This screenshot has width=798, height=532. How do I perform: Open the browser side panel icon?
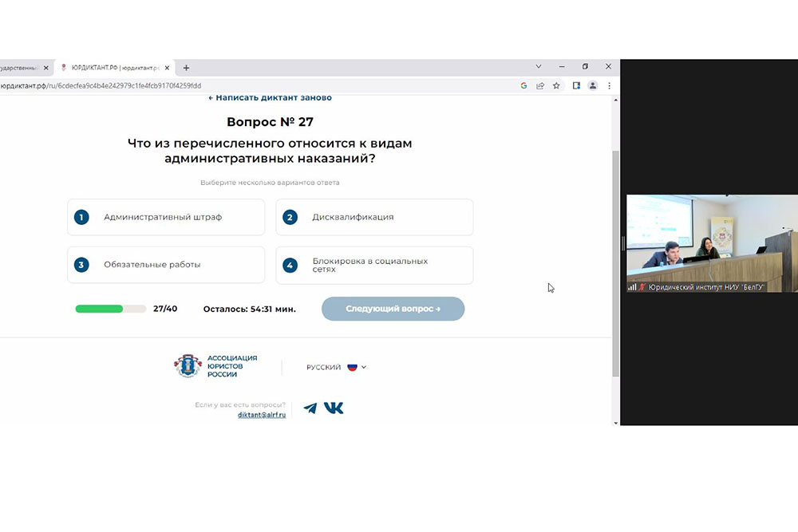click(x=575, y=85)
